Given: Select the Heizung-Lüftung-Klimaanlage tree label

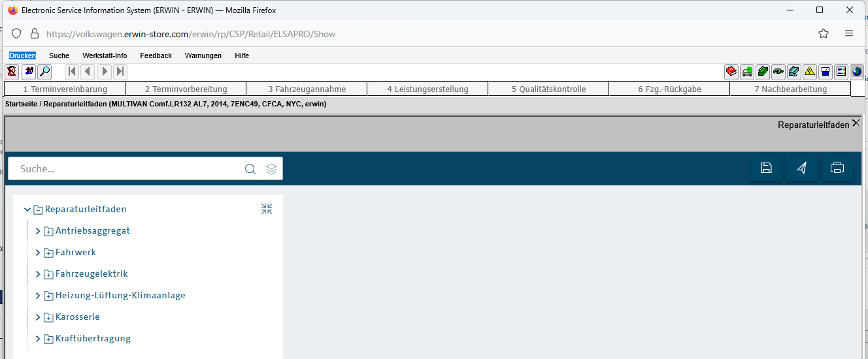Looking at the screenshot, I should coord(120,296).
